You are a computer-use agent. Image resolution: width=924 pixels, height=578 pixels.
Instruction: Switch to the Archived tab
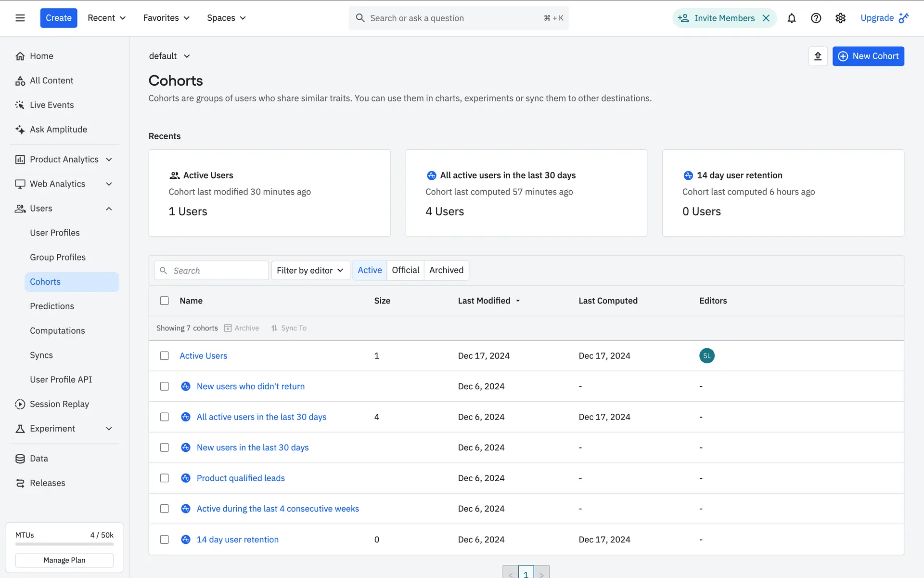(446, 270)
